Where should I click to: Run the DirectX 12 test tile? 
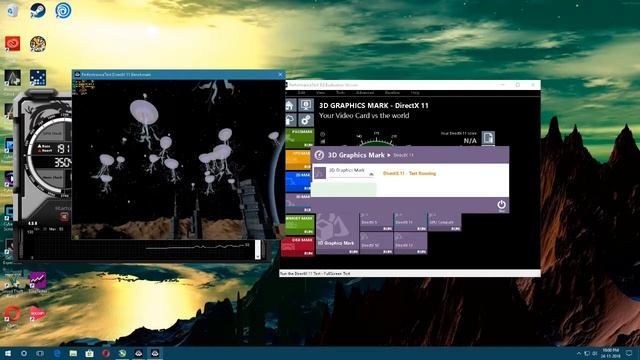410,243
